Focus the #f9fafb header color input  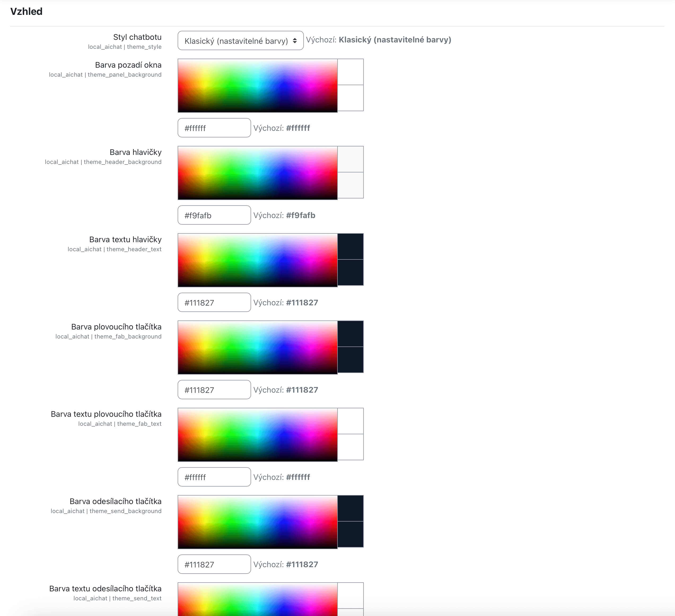[x=214, y=215]
